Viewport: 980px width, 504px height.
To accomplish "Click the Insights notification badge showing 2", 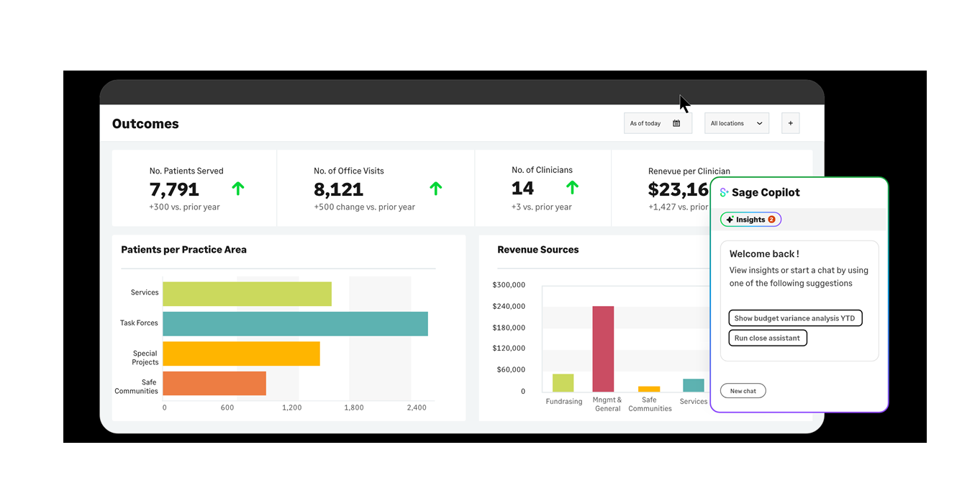I will click(x=770, y=219).
